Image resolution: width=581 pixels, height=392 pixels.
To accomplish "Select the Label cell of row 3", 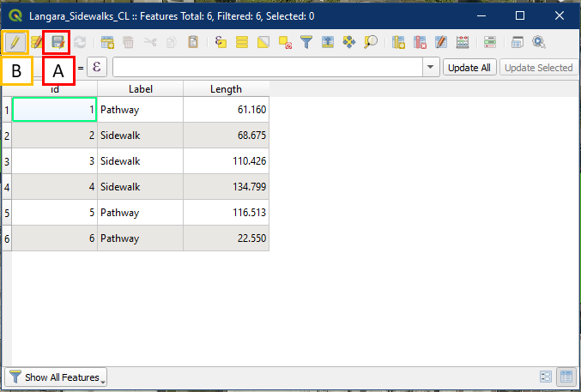I will (x=140, y=161).
